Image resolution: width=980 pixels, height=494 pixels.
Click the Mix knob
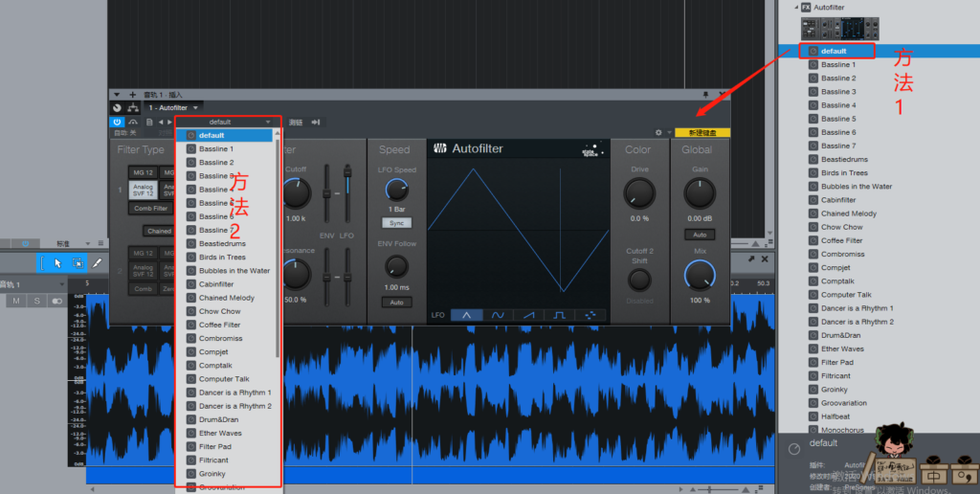click(700, 276)
